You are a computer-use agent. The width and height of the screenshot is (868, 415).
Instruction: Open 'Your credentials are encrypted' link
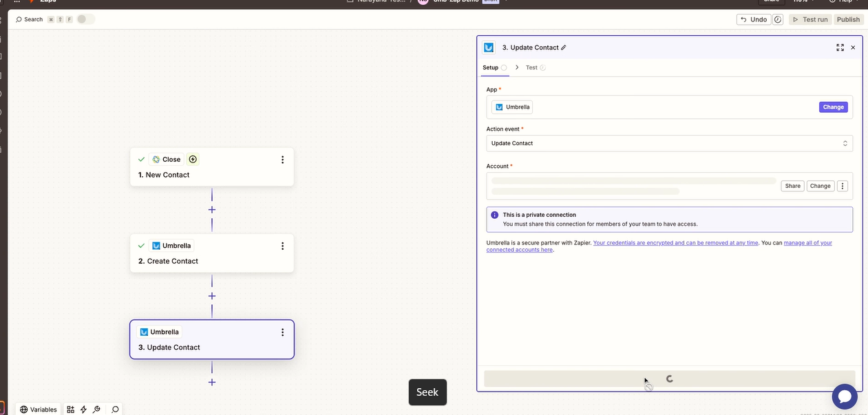675,243
